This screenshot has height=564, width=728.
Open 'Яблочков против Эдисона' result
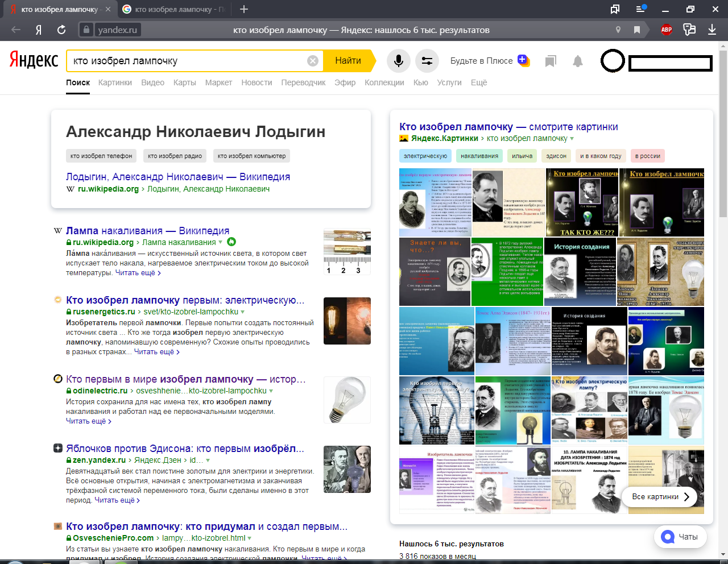point(186,449)
